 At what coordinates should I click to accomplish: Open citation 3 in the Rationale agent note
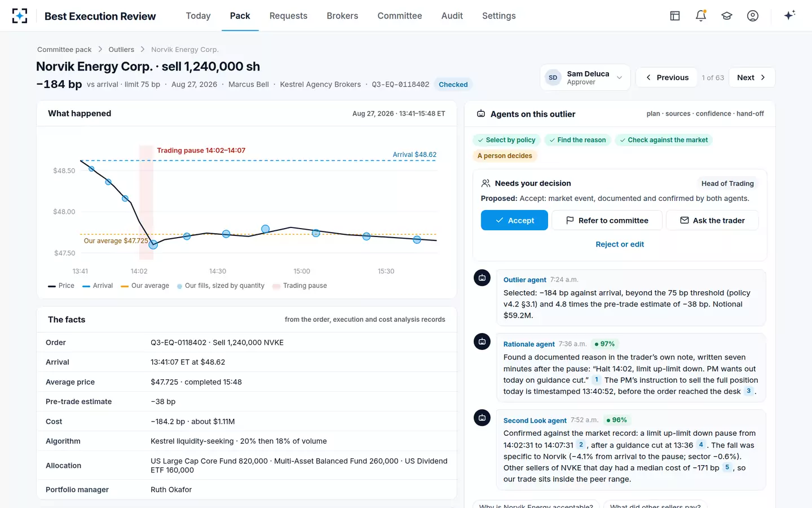coord(749,391)
